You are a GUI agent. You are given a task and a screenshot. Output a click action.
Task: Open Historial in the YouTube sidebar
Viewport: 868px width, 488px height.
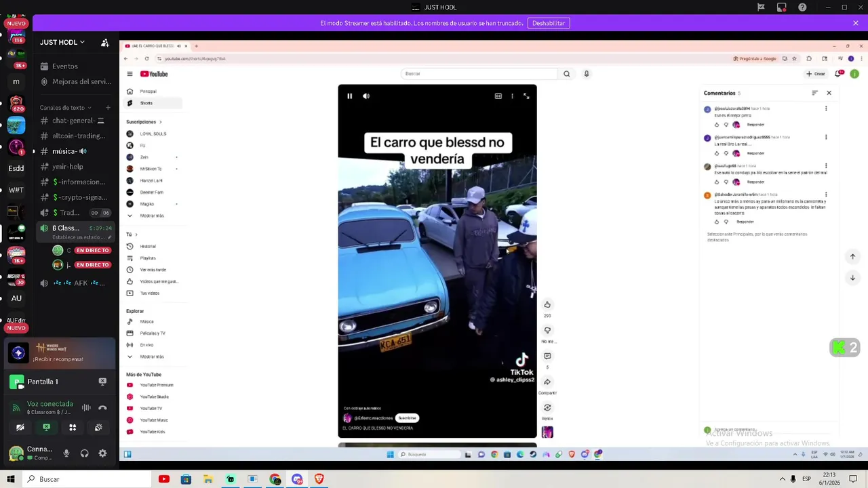click(x=154, y=246)
